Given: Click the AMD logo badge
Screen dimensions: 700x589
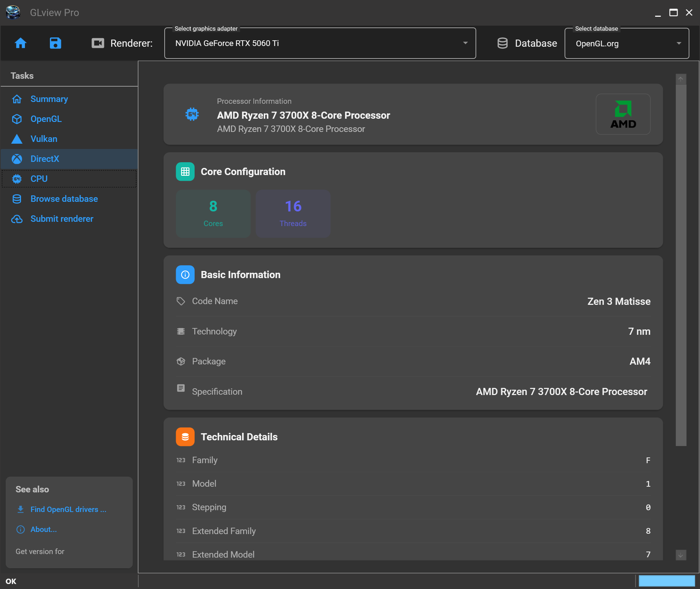Looking at the screenshot, I should tap(623, 114).
